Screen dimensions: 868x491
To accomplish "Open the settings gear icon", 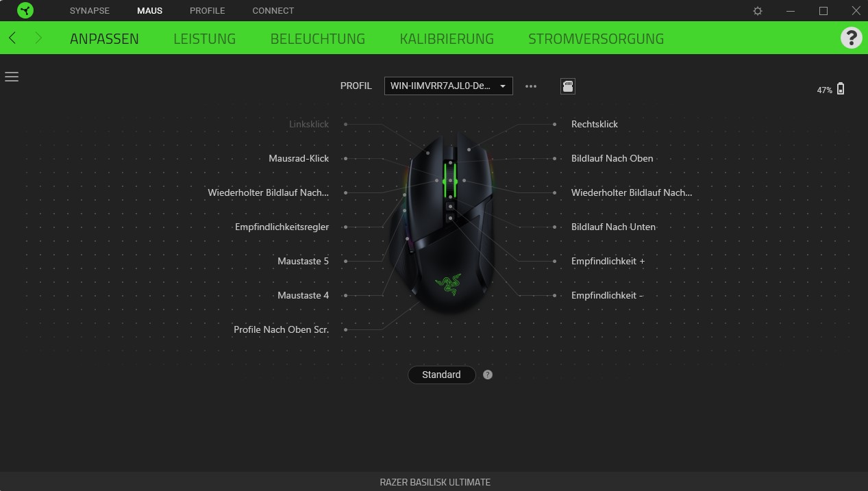I will pos(757,11).
